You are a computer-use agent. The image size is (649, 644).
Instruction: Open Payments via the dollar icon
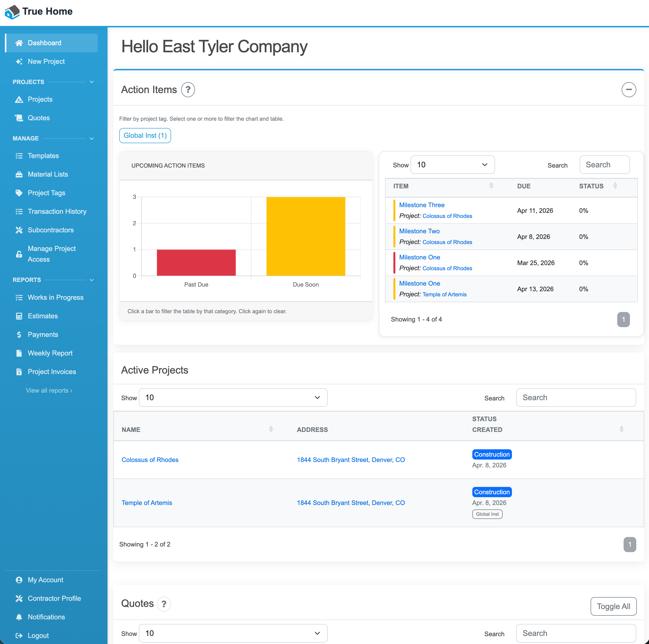(19, 334)
